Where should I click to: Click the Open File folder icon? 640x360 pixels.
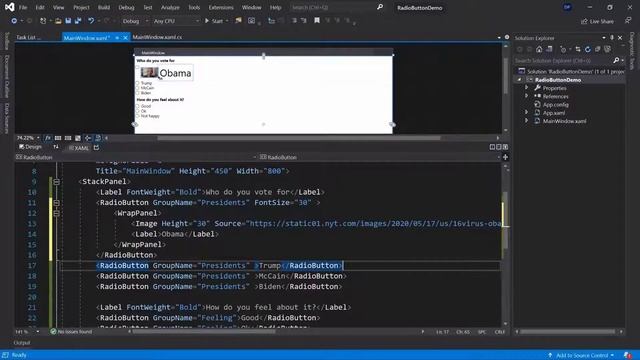(x=58, y=21)
